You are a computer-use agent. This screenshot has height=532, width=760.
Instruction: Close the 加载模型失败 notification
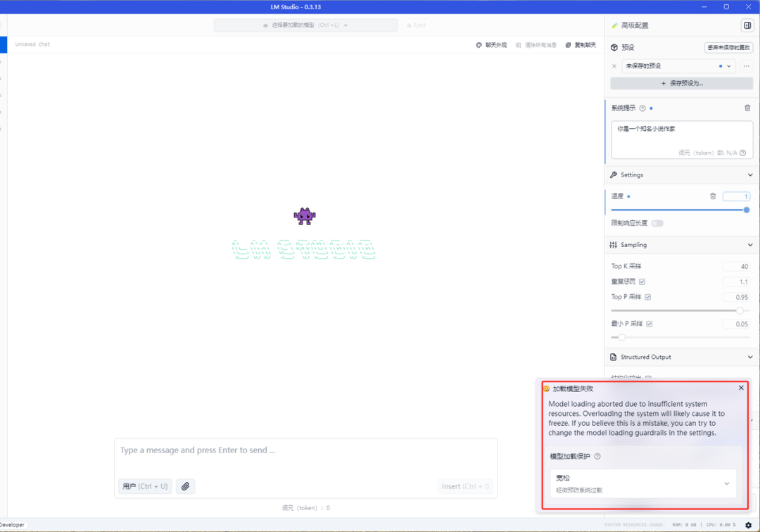click(x=741, y=388)
